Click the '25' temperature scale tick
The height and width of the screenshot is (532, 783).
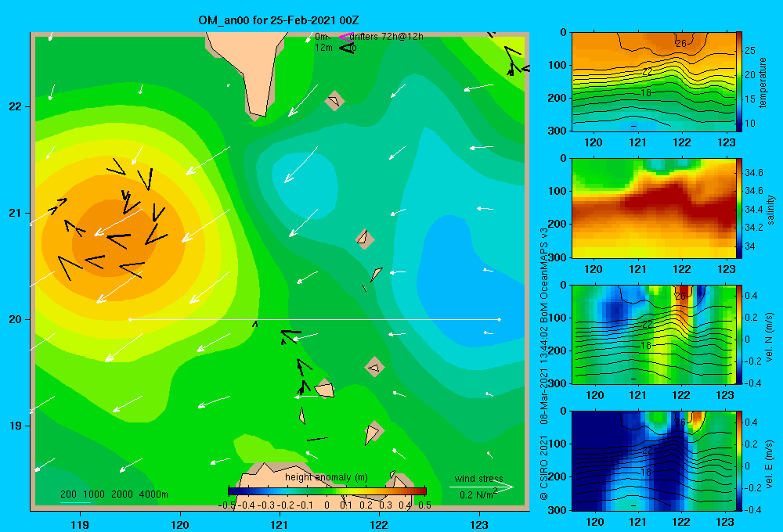[x=750, y=50]
